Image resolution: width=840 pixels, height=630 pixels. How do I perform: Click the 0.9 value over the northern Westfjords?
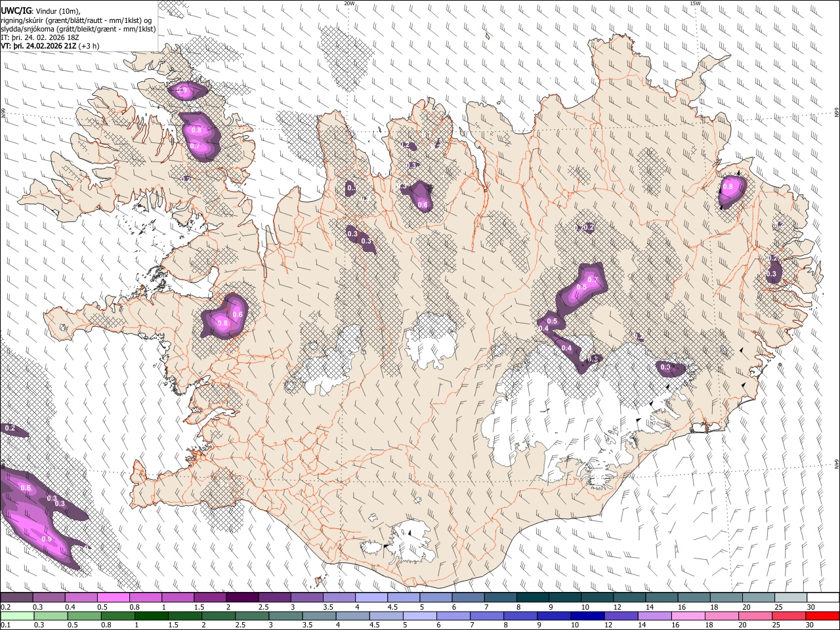182,91
